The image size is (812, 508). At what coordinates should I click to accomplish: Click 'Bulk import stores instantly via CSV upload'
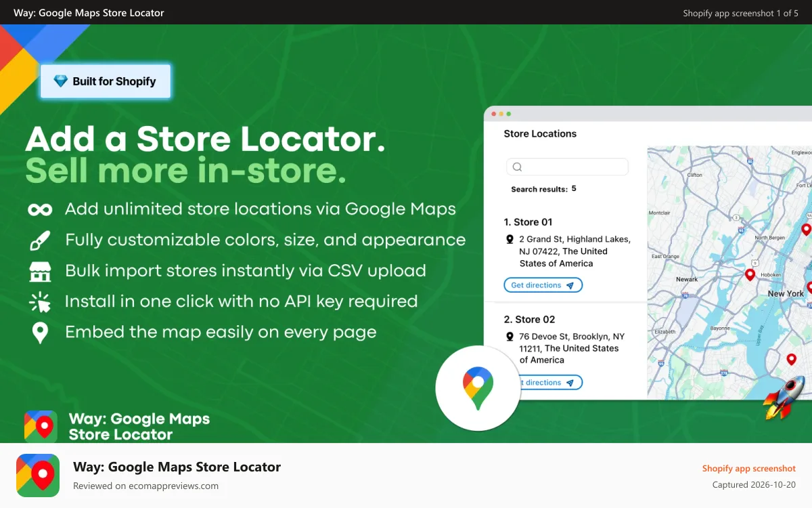[x=246, y=271]
